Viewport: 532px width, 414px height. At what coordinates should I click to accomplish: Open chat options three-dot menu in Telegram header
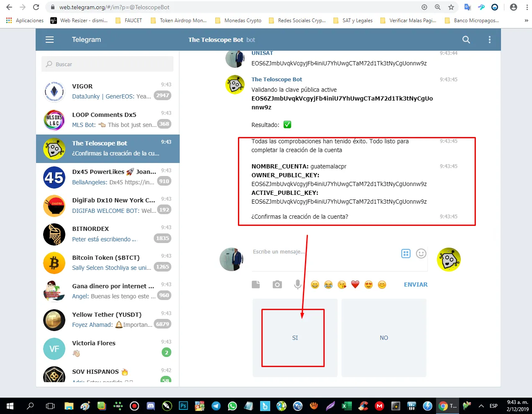pos(489,40)
